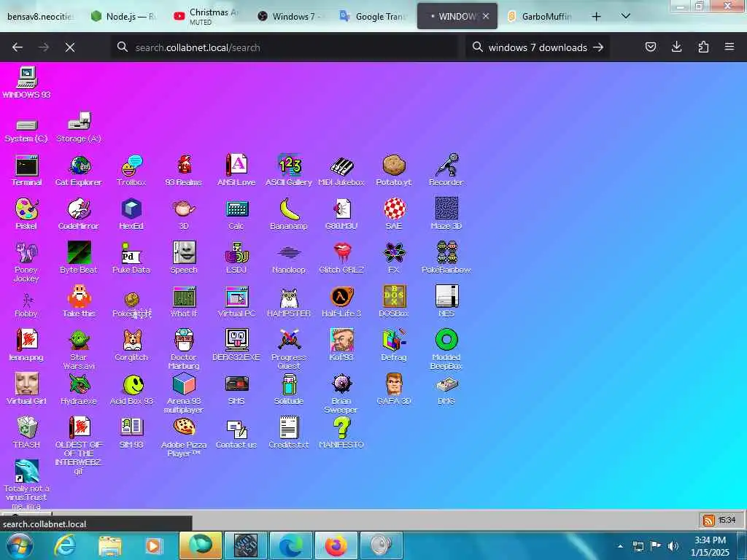Launch ANSI Love icon
747x560 pixels.
[x=236, y=170]
